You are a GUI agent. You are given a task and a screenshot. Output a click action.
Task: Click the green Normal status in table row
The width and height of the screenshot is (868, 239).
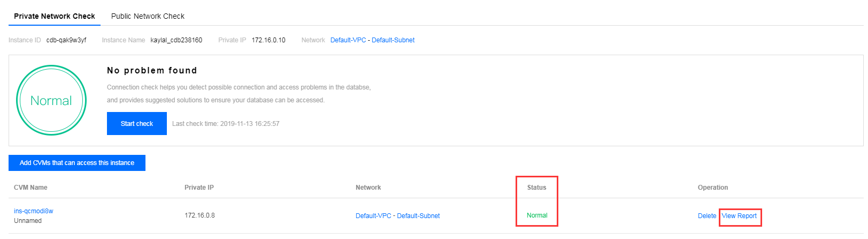pyautogui.click(x=537, y=215)
